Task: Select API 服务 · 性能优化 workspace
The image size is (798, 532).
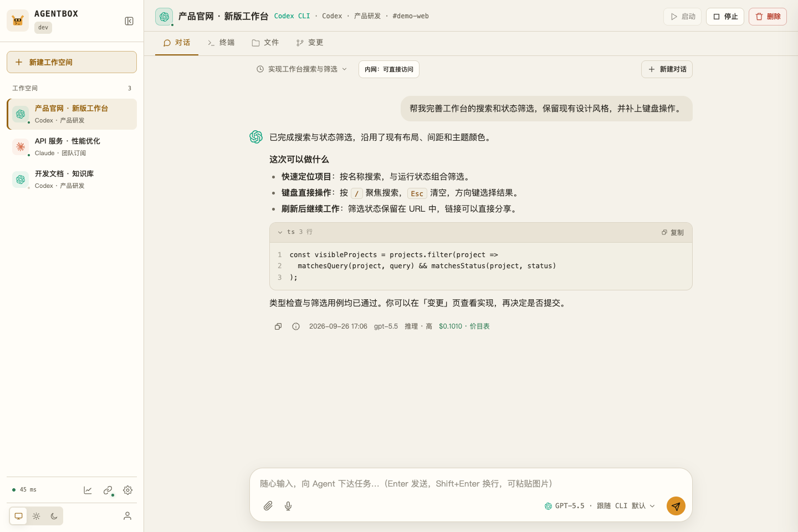Action: (x=71, y=147)
